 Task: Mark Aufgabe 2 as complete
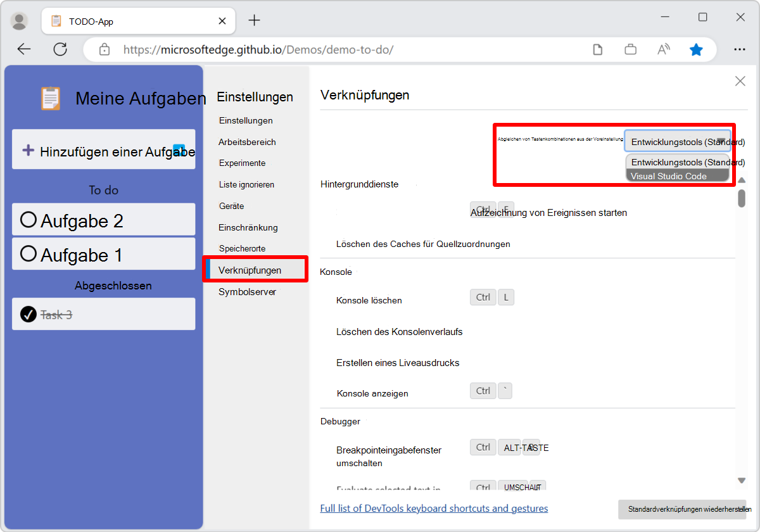(x=28, y=219)
